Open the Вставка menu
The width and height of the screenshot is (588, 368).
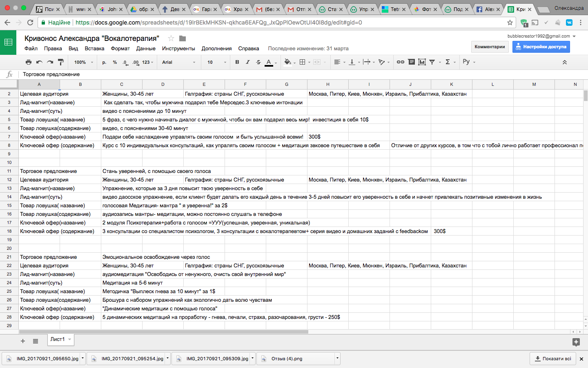point(94,48)
